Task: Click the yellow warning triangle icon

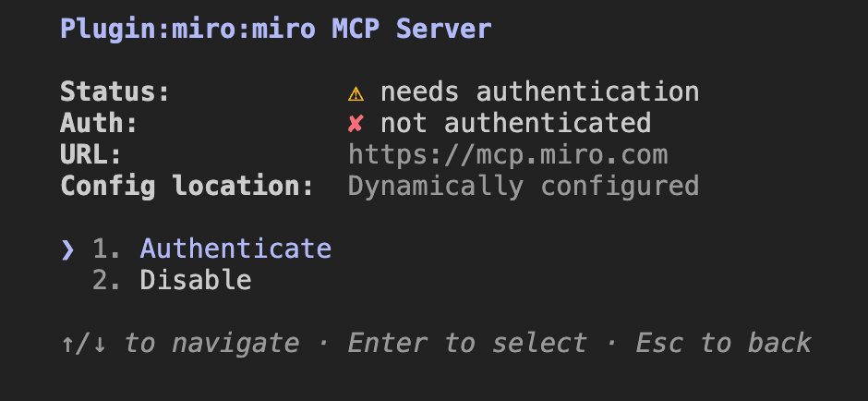Action: tap(356, 94)
